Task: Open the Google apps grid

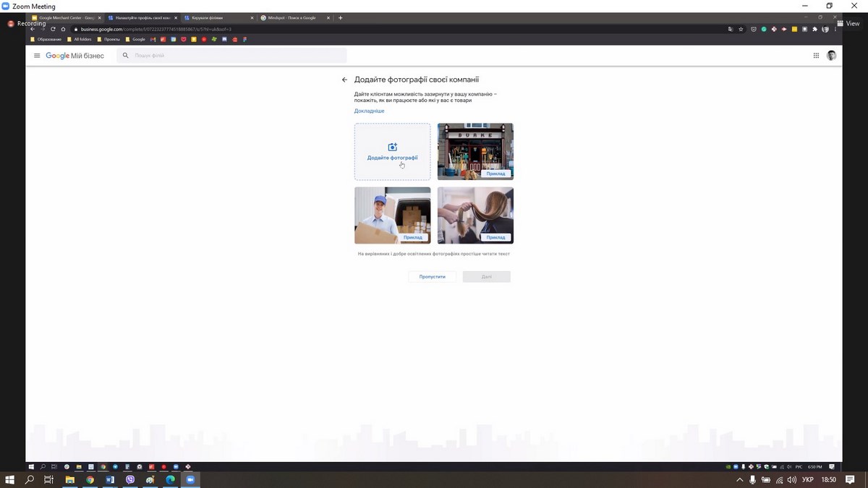Action: [816, 56]
